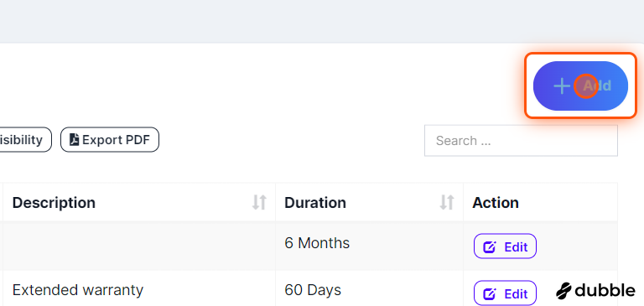Click the Add button label

pos(597,86)
